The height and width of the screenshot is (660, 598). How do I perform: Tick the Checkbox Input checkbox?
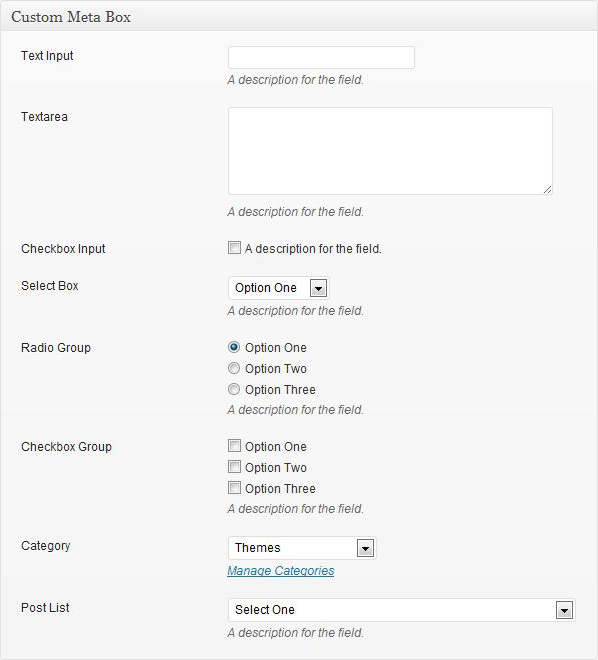click(x=234, y=248)
